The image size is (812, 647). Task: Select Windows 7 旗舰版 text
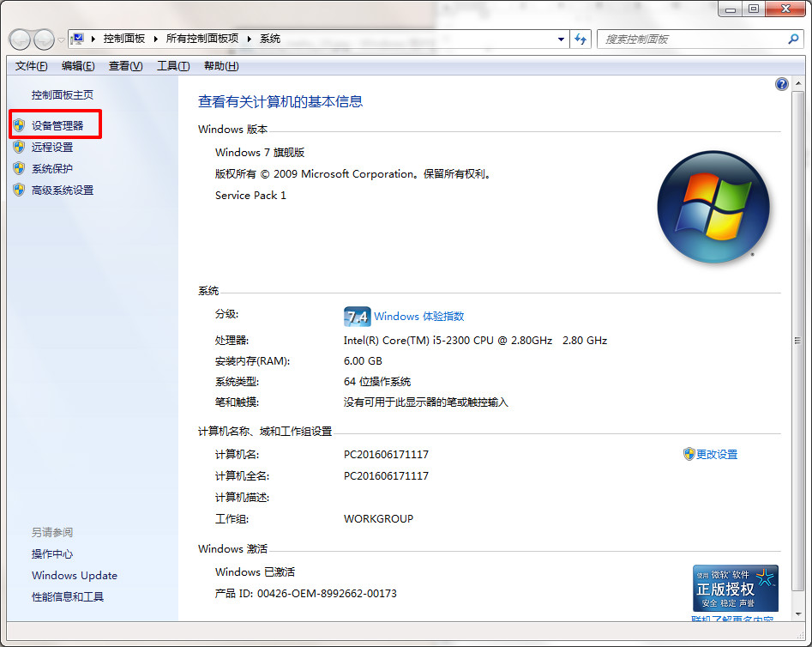point(260,153)
